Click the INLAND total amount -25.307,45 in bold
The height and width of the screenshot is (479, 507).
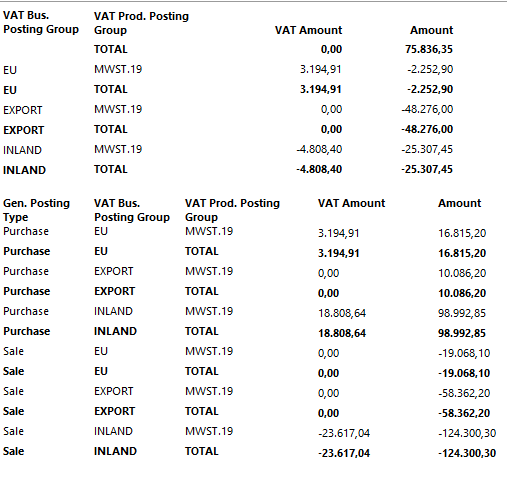[427, 169]
